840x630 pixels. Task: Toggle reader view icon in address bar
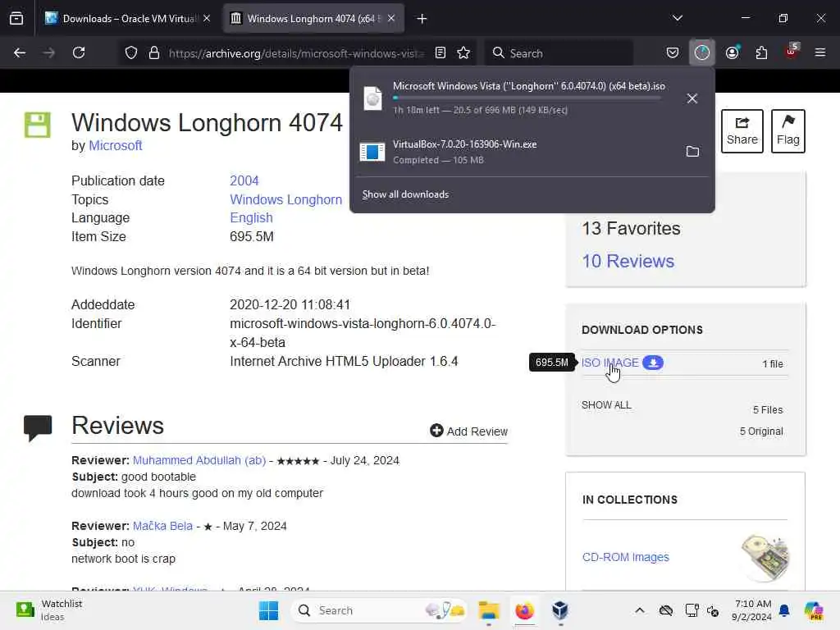tap(441, 53)
